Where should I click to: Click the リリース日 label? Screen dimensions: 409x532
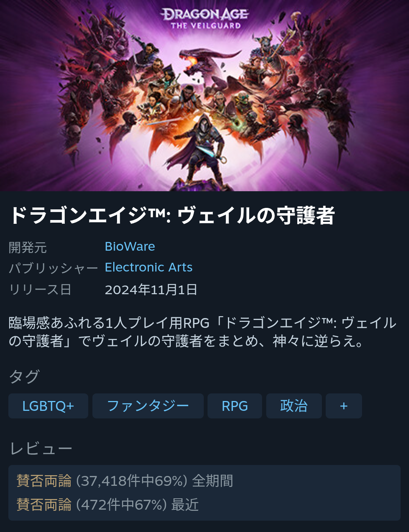click(x=40, y=290)
